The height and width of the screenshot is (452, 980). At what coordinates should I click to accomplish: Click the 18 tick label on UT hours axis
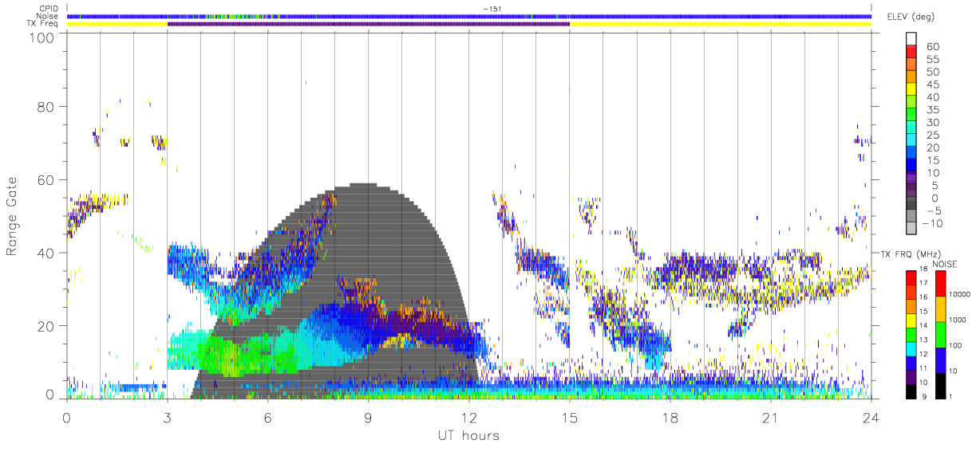670,418
